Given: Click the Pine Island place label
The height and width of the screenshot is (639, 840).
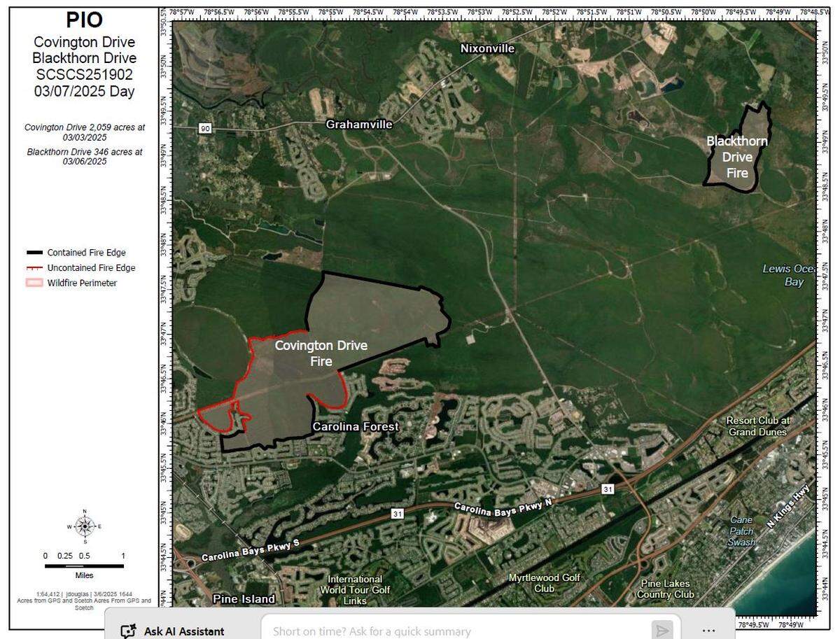Looking at the screenshot, I should (244, 599).
